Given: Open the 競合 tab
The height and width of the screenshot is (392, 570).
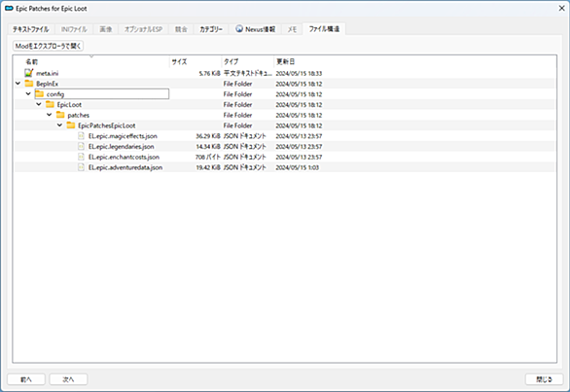Looking at the screenshot, I should 181,29.
